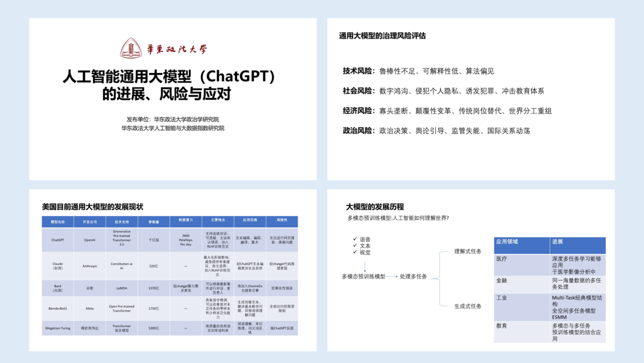644x363 pixels.
Task: Click '寡头垄断、颠覆性变革、传统岗位替代、世界分工重组' text
Action: 465,110
